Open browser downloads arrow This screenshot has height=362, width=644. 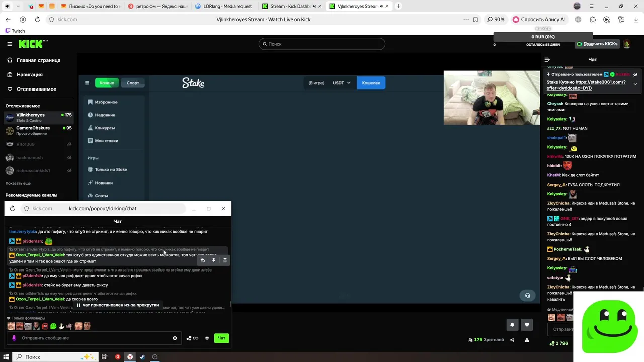[635, 19]
